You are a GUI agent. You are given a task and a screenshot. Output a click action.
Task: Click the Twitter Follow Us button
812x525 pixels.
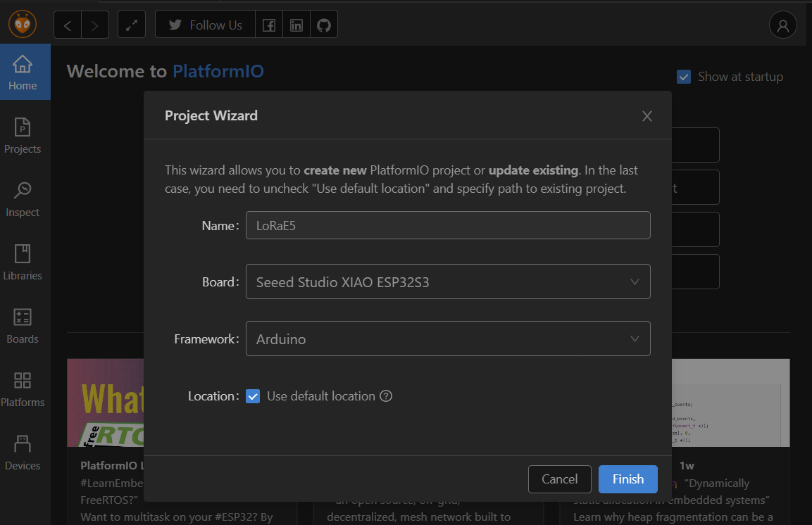pyautogui.click(x=205, y=25)
